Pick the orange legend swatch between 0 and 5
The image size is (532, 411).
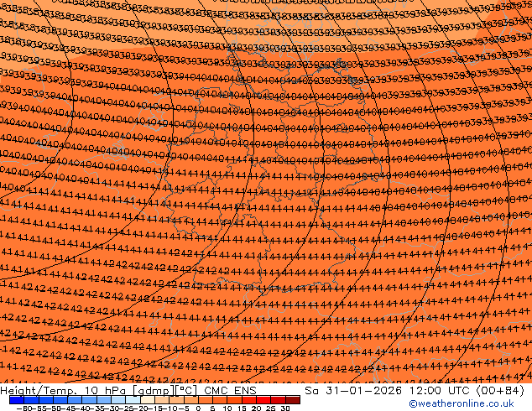[206, 400]
